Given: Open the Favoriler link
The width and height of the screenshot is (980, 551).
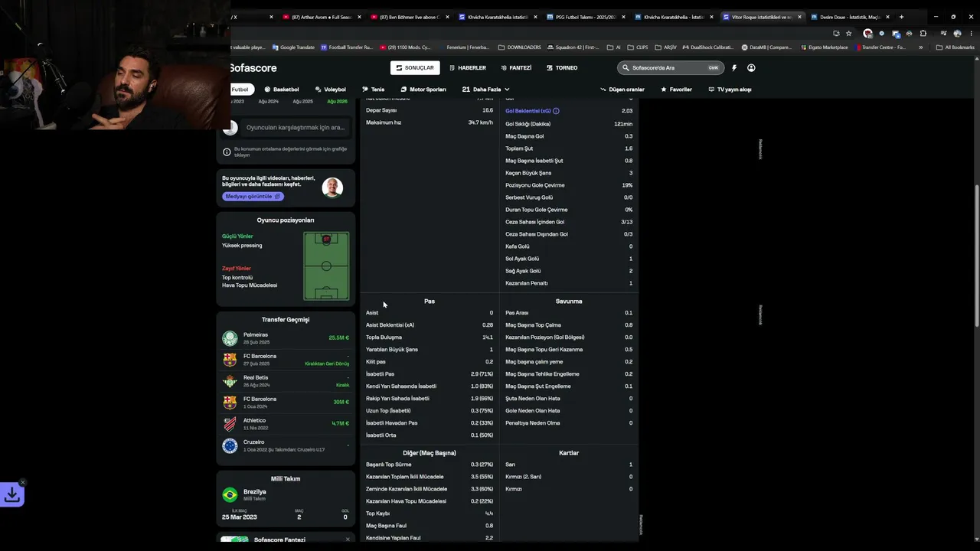Looking at the screenshot, I should click(x=676, y=90).
